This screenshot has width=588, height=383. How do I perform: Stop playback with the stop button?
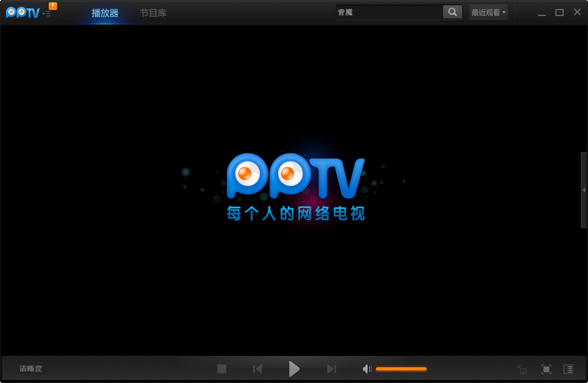pos(222,369)
